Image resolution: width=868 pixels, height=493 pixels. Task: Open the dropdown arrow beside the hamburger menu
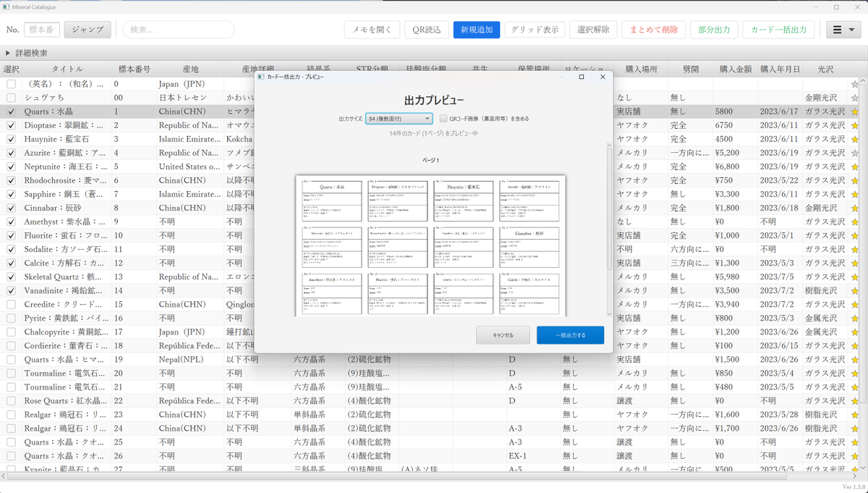click(x=852, y=30)
